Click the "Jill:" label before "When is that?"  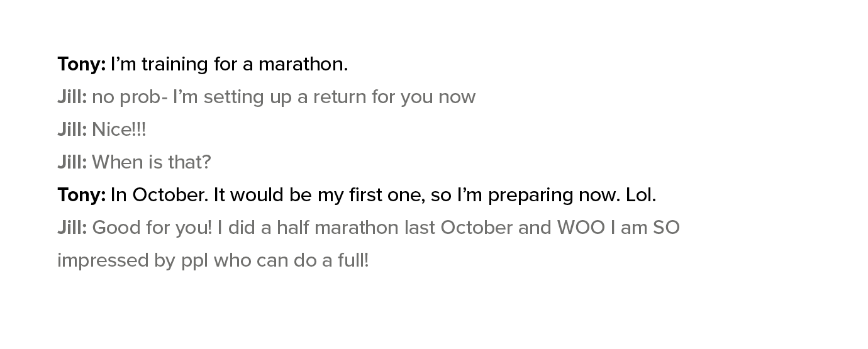click(x=72, y=163)
